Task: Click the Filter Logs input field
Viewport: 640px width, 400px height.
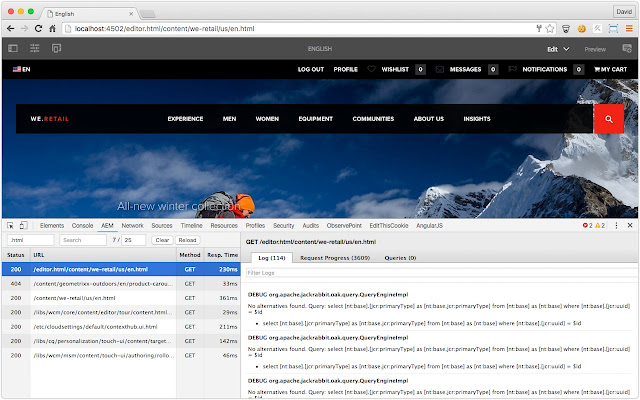Action: point(442,273)
